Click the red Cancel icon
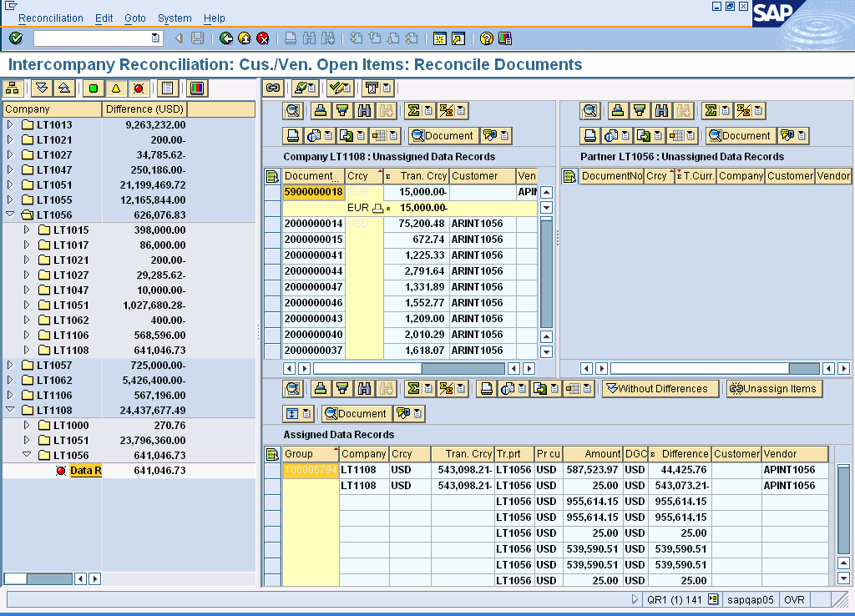 [x=263, y=38]
